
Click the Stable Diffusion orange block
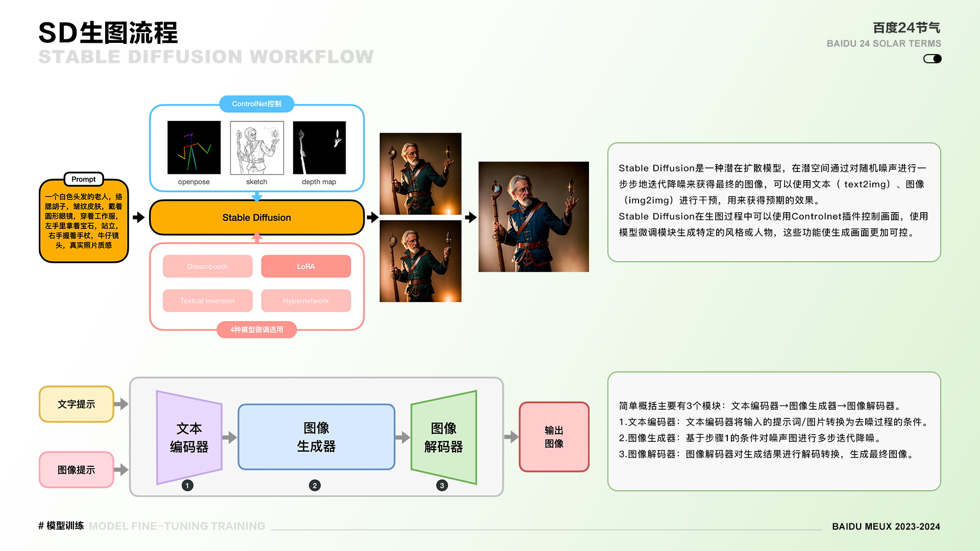tap(257, 217)
